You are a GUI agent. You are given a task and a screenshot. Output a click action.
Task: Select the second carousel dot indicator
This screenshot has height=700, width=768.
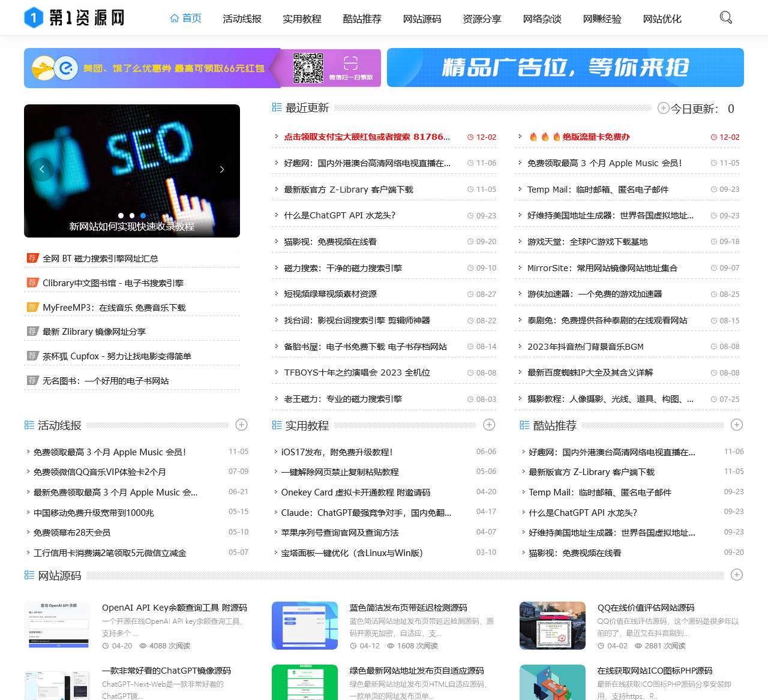(132, 215)
